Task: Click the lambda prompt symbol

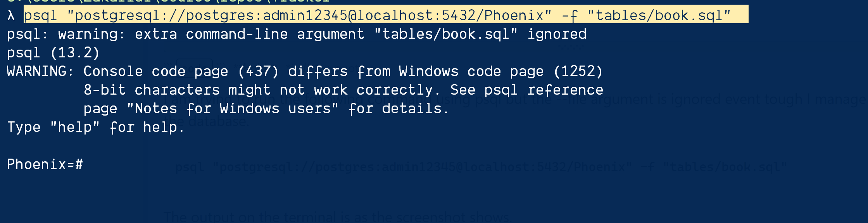Action: coord(11,16)
